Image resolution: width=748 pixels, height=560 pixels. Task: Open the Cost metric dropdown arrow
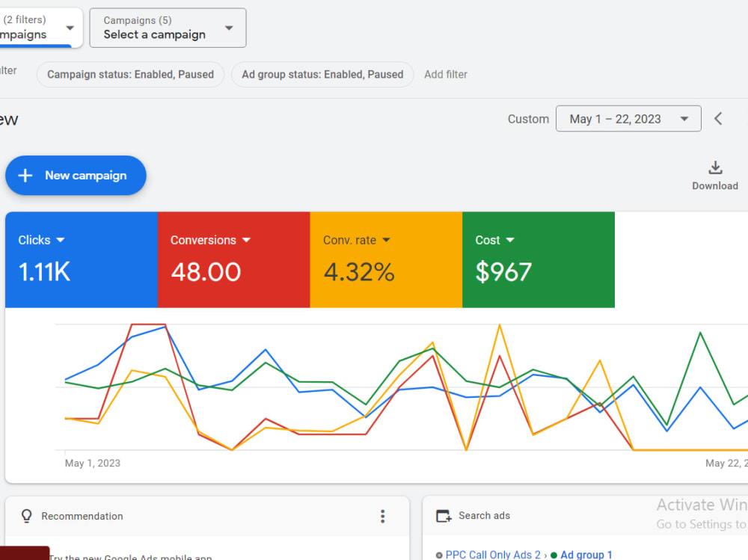coord(510,240)
